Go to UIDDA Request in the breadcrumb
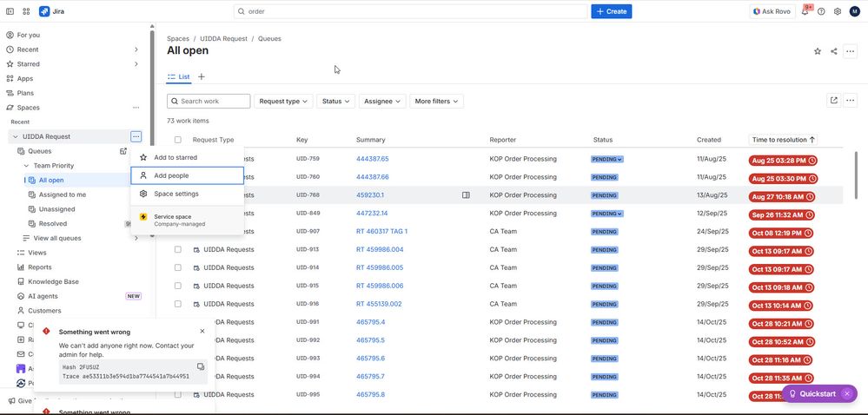 223,39
